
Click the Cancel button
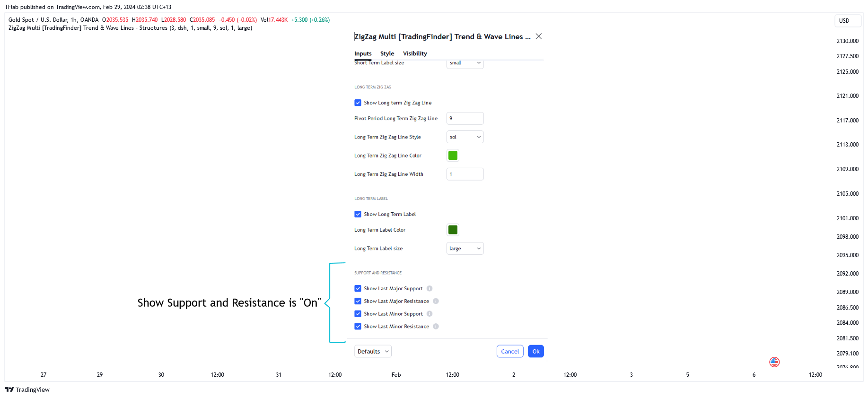coord(510,351)
